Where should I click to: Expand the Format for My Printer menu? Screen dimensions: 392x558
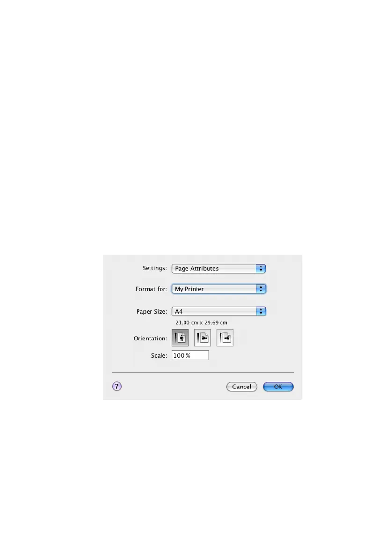(218, 289)
